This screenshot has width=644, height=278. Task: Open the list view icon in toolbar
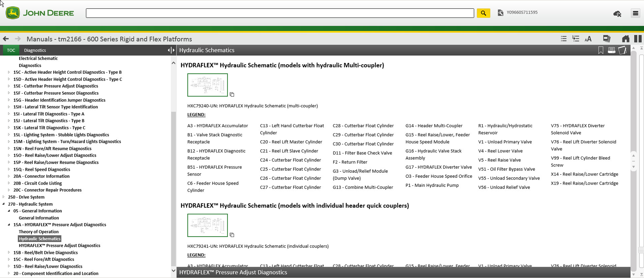[564, 39]
